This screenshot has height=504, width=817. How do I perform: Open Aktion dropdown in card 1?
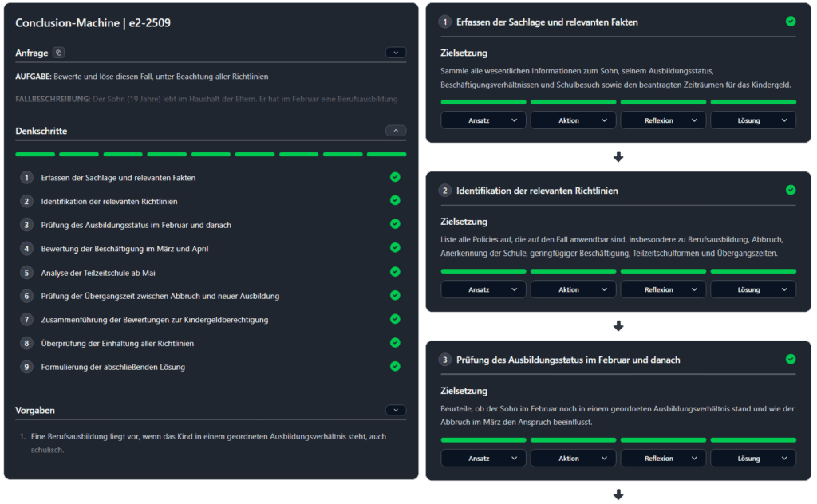point(573,120)
